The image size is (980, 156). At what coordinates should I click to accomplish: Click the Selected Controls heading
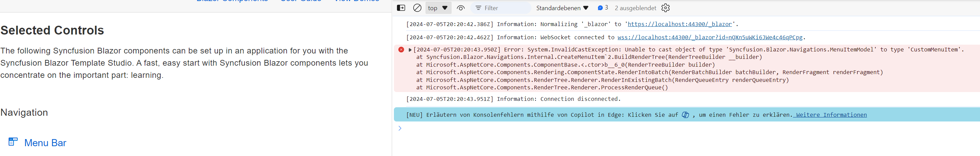click(x=52, y=30)
